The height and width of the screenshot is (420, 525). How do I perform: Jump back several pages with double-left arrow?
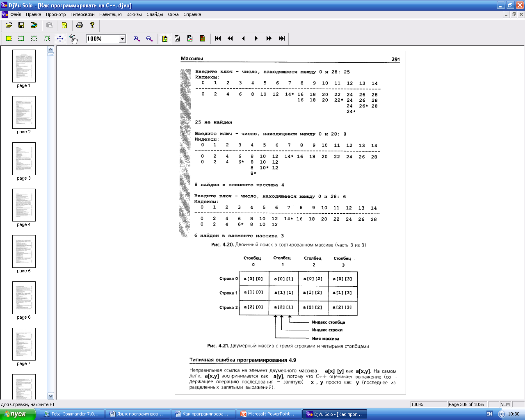point(231,39)
